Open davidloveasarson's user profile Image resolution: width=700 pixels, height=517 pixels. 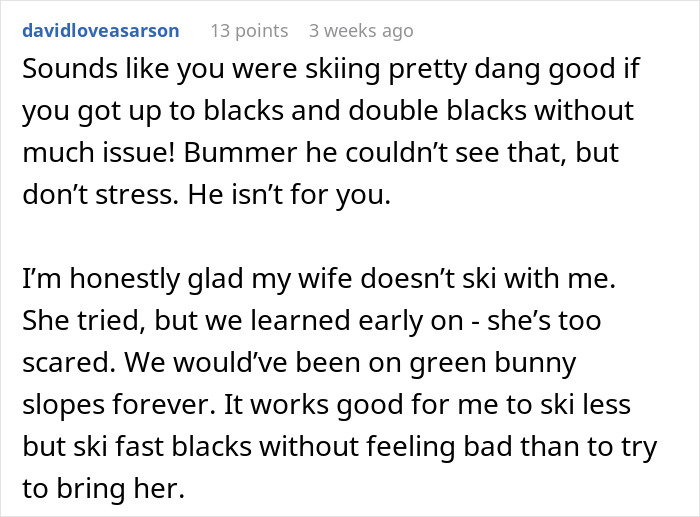pyautogui.click(x=100, y=31)
